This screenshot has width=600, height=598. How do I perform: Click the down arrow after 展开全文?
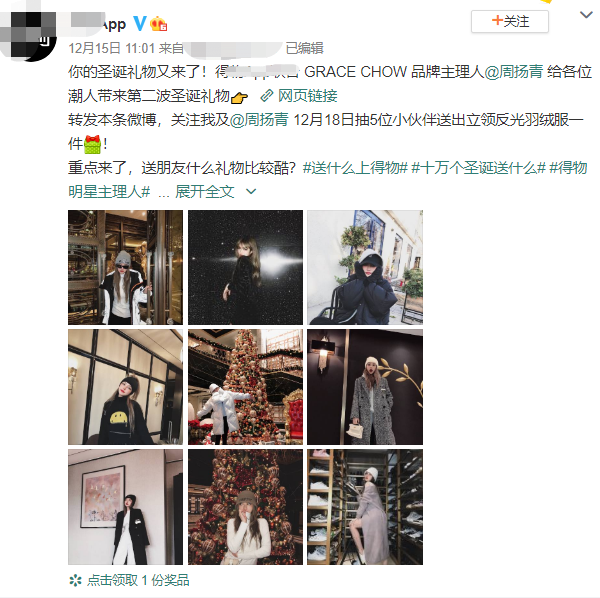(251, 191)
